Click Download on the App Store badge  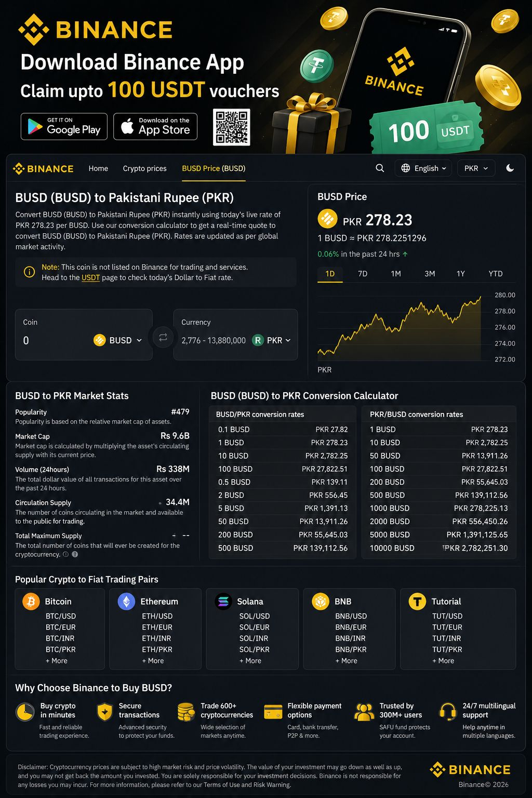point(155,126)
